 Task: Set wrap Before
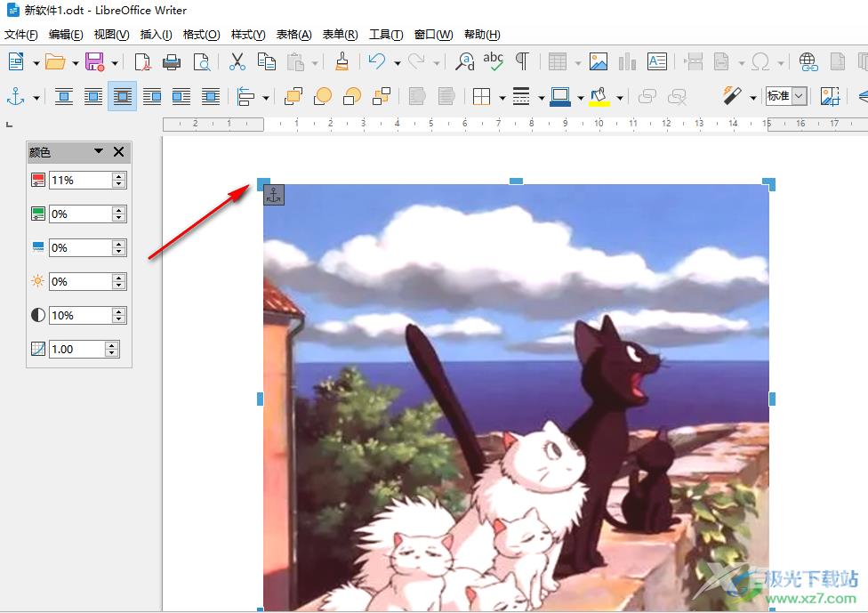point(152,97)
